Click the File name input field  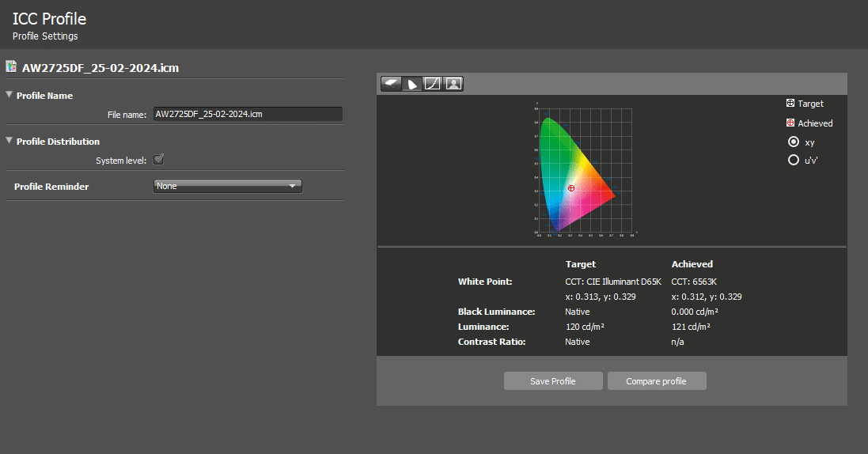click(x=247, y=115)
